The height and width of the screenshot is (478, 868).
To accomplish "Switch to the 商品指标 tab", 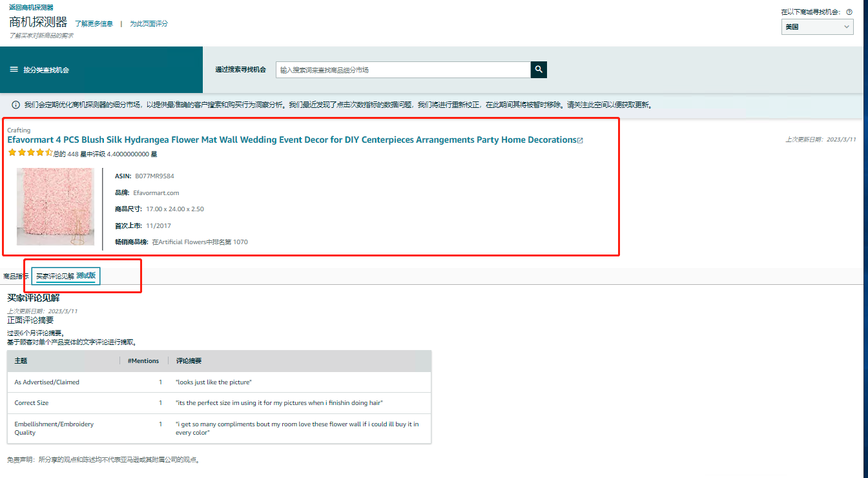I will [x=15, y=276].
